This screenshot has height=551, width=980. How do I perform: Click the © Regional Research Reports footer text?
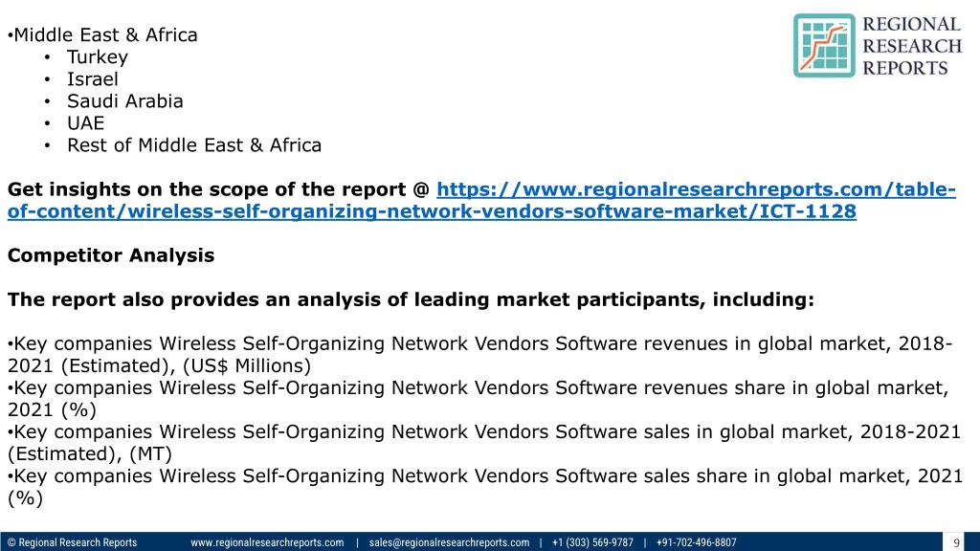tap(72, 542)
